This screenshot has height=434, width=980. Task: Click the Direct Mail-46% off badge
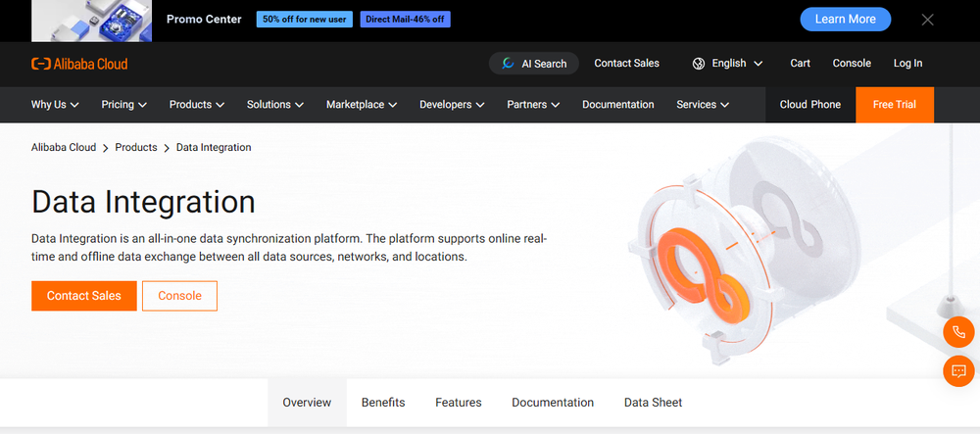click(x=405, y=20)
